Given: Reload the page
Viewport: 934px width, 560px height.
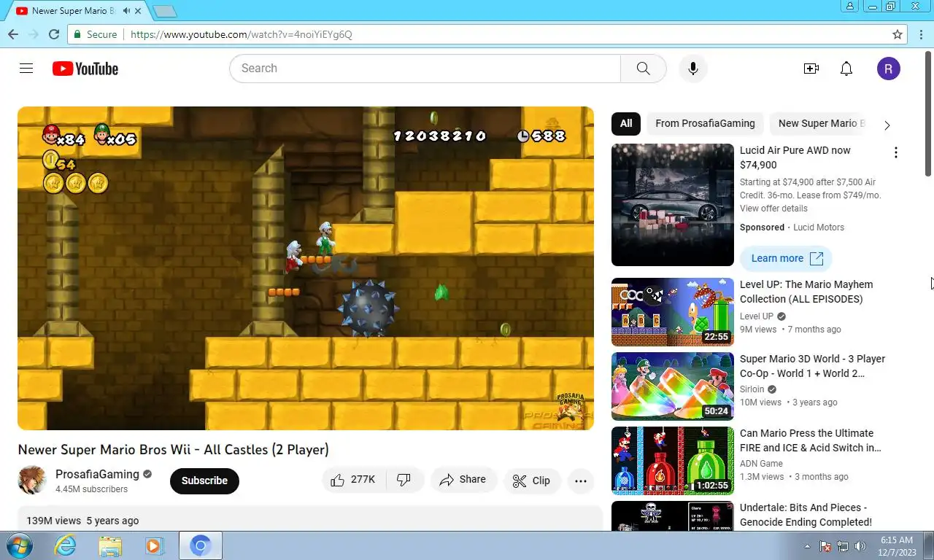Looking at the screenshot, I should pyautogui.click(x=54, y=34).
